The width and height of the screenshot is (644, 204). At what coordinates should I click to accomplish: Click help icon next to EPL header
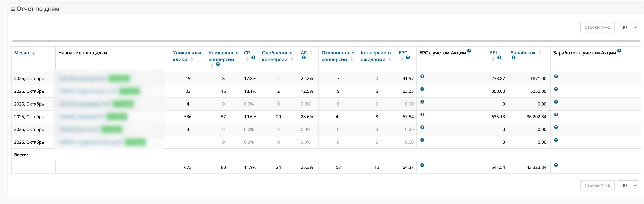click(499, 58)
